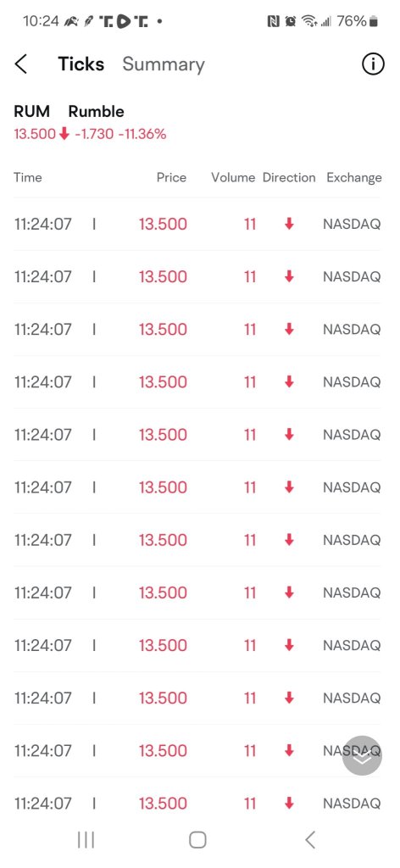Tap the battery indicator showing 76%
The width and height of the screenshot is (400, 868).
358,21
